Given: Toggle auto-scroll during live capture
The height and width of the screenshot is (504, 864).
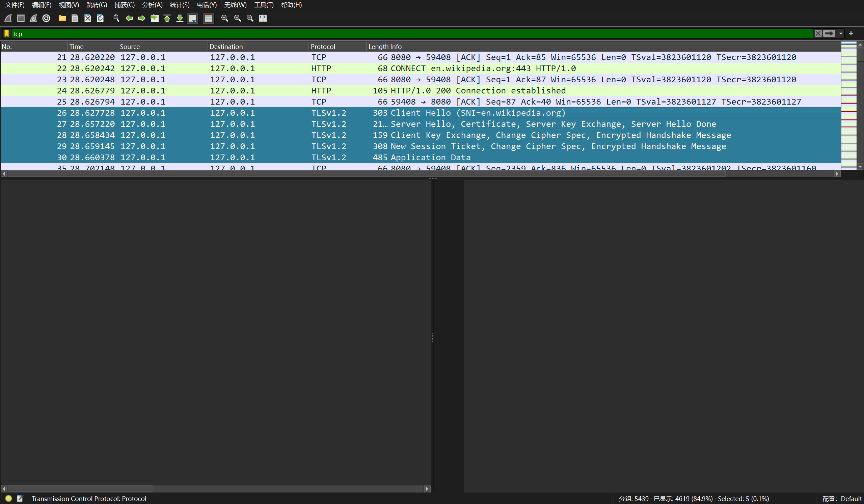Looking at the screenshot, I should point(192,18).
